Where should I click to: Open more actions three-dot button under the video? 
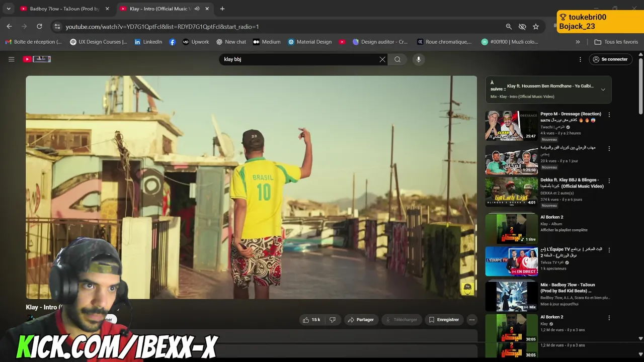[x=471, y=320]
